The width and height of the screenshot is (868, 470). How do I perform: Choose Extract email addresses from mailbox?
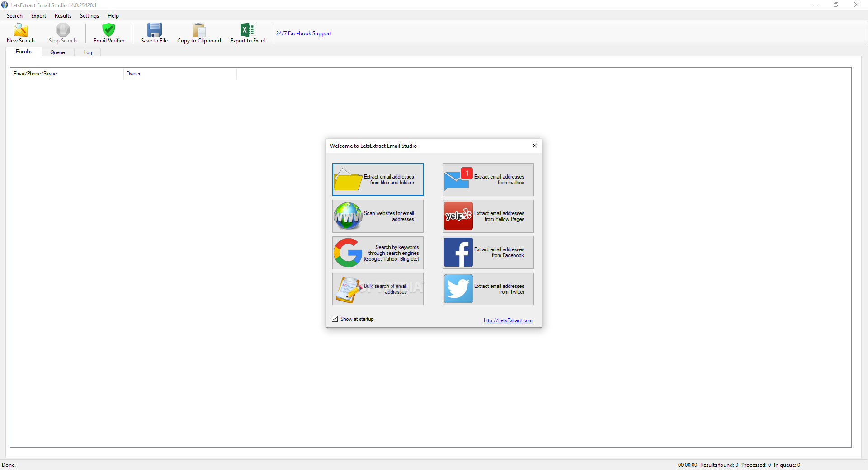(488, 180)
